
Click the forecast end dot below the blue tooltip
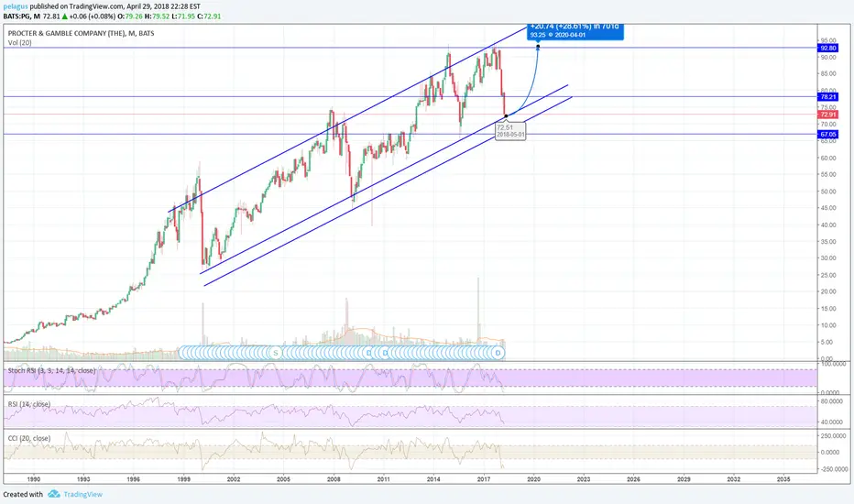pos(538,47)
